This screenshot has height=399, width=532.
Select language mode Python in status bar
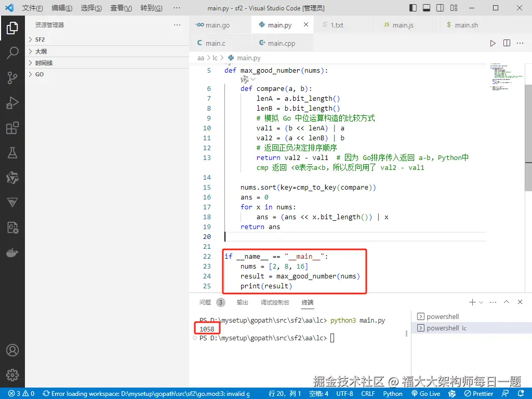click(x=393, y=394)
